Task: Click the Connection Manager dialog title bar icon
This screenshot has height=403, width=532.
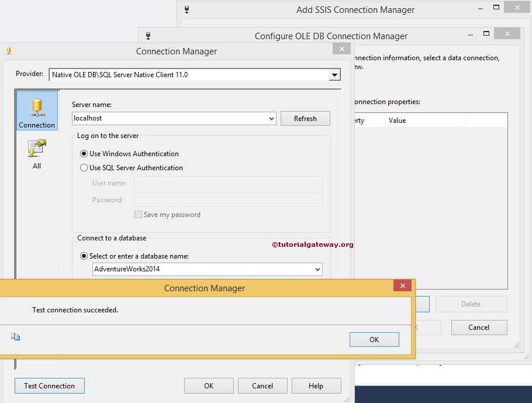Action: (x=9, y=51)
